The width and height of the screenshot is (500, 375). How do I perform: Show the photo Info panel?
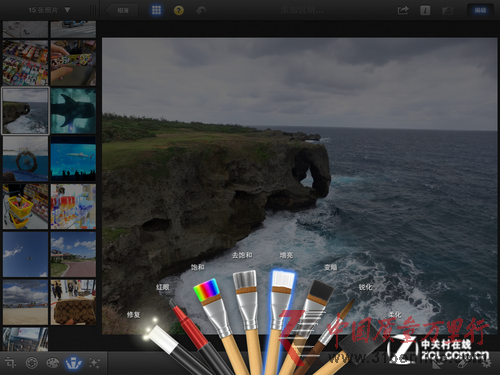pyautogui.click(x=425, y=10)
